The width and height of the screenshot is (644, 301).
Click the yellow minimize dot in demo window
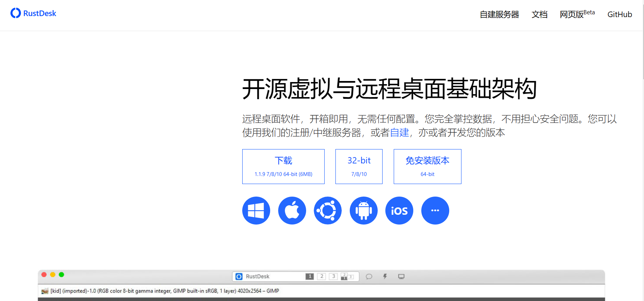click(x=53, y=274)
